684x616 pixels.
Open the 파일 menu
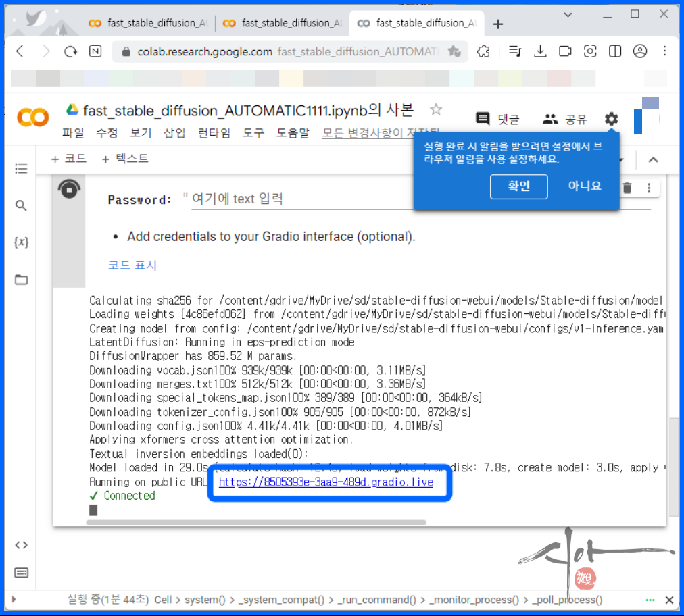tap(73, 132)
